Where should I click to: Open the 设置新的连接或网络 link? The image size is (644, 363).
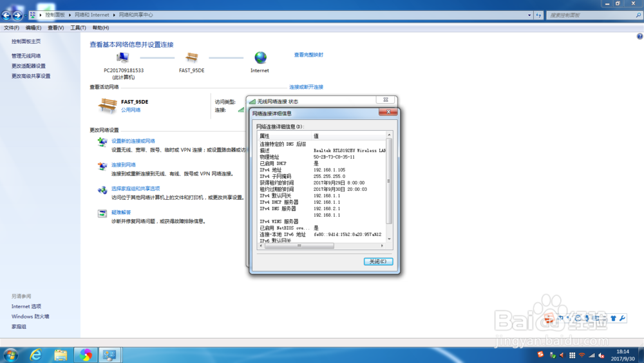point(133,141)
